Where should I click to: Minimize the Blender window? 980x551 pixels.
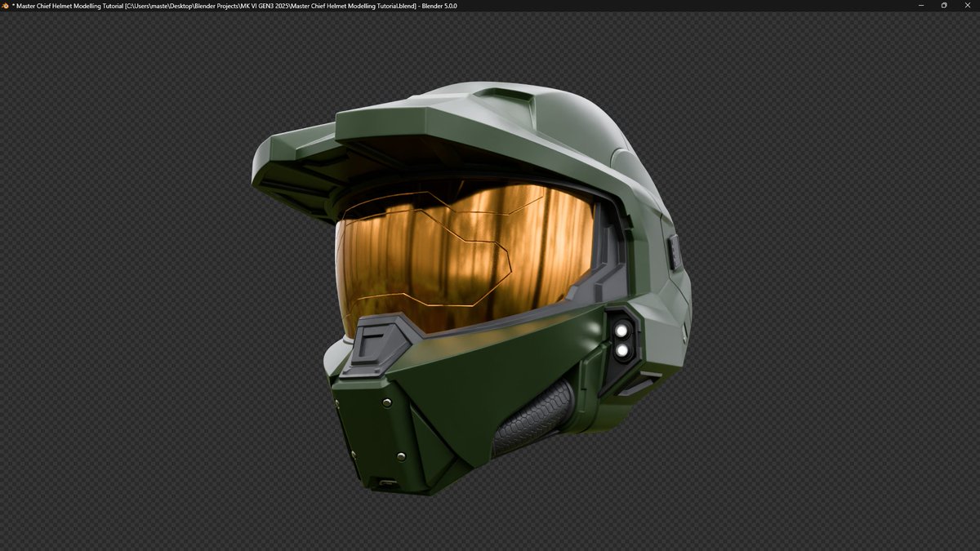921,5
